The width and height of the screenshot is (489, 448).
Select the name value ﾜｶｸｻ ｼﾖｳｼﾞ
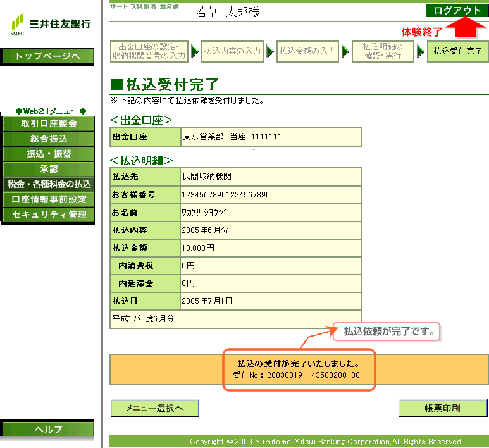click(x=203, y=213)
